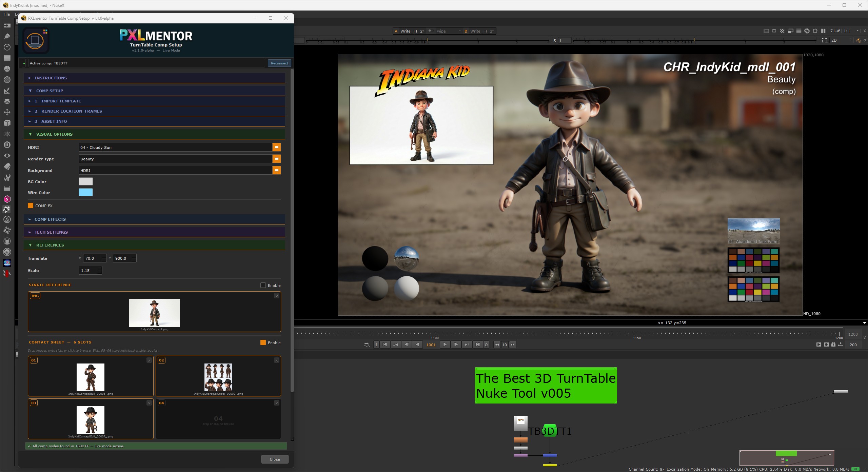The image size is (868, 472).
Task: Open the Color nodes wheel menu
Action: tap(7, 68)
